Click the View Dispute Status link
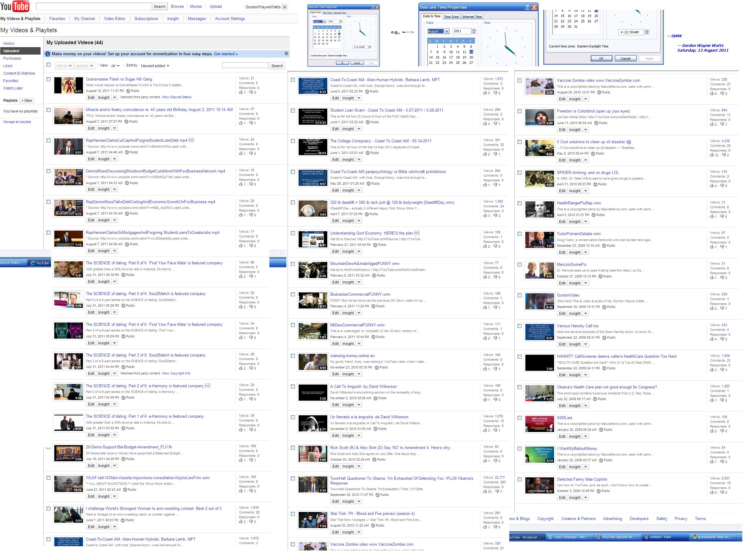The width and height of the screenshot is (756, 557). point(177,97)
